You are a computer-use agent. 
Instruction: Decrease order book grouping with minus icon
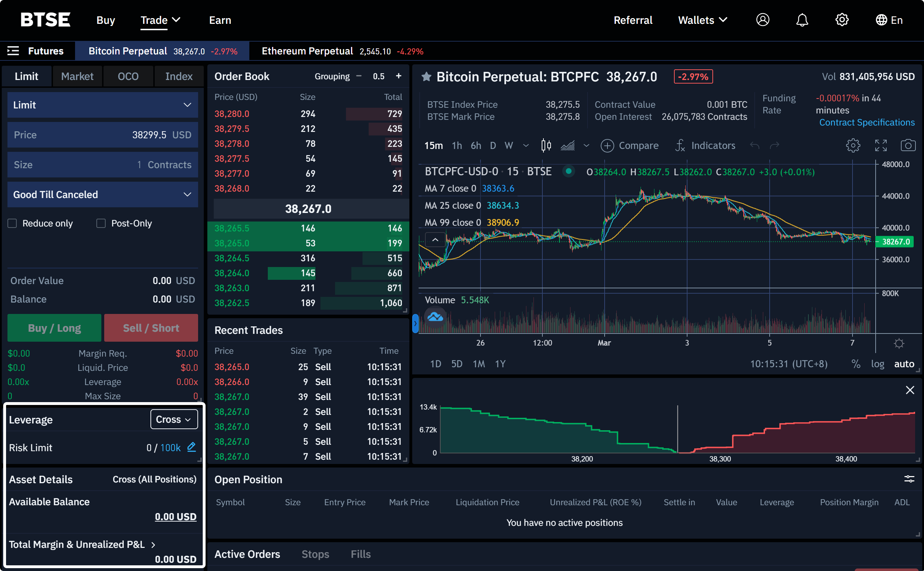point(359,76)
